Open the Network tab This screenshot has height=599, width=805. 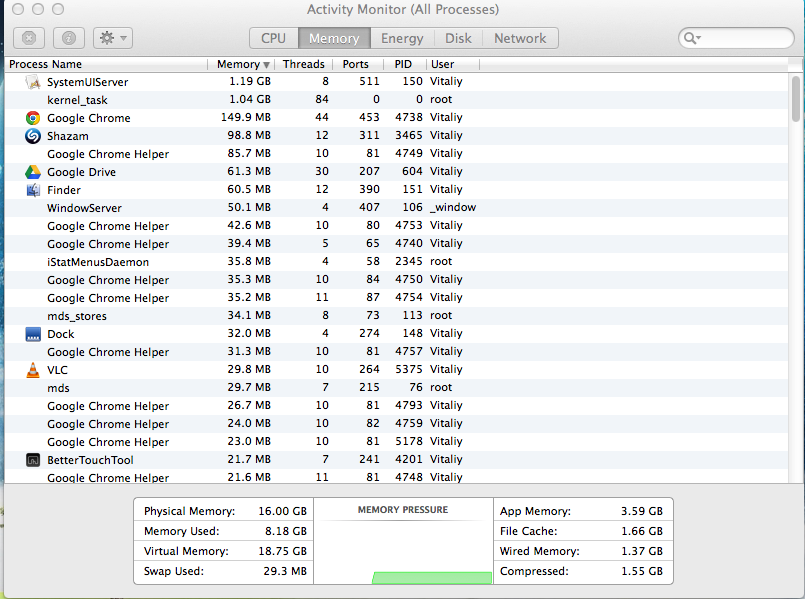(520, 38)
